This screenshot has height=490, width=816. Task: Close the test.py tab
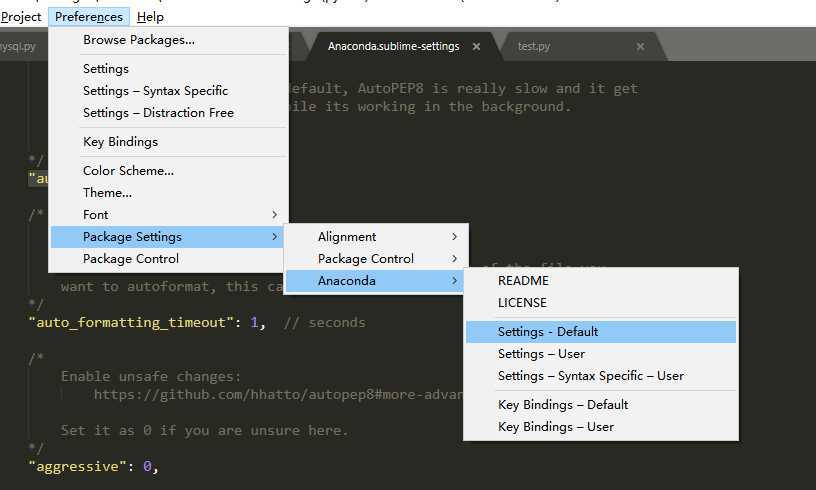[x=641, y=47]
